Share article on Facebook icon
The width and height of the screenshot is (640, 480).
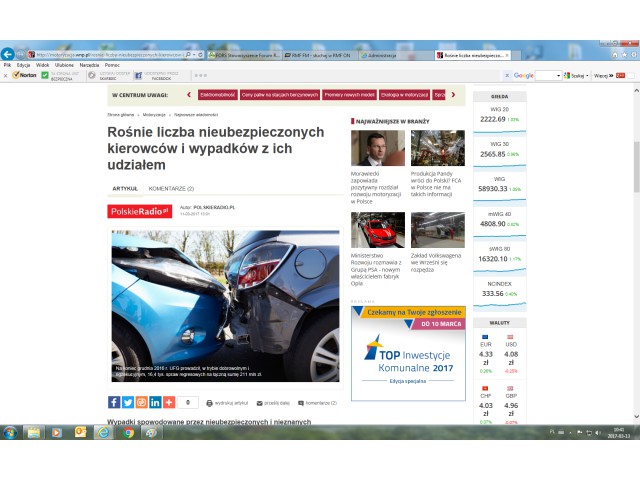tap(114, 402)
